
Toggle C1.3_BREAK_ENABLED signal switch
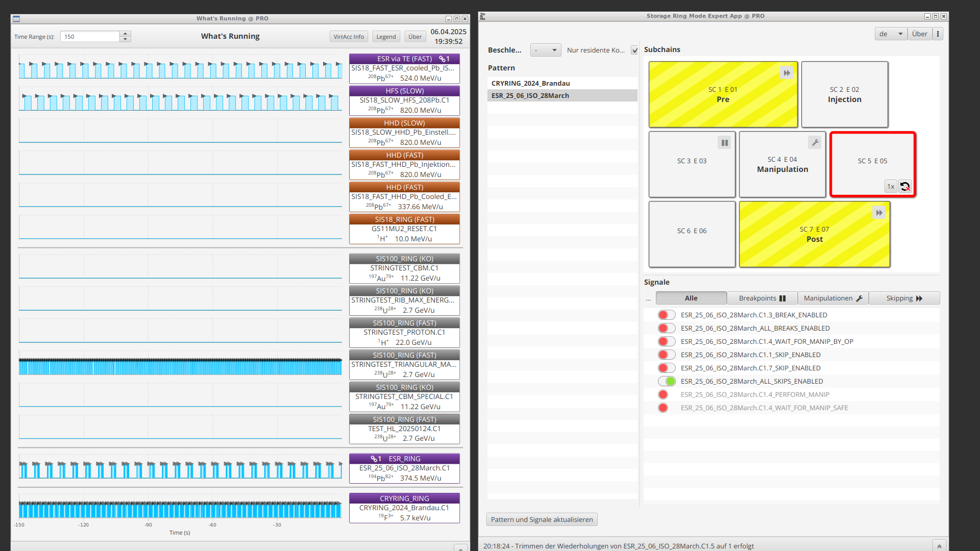667,315
